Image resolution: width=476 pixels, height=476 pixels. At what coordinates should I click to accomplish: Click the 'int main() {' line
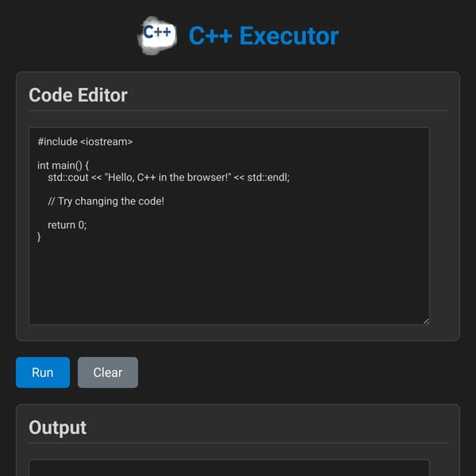[x=63, y=166]
